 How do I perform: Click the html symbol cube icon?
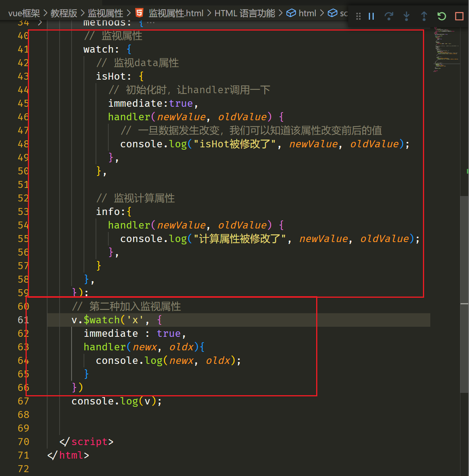[291, 13]
